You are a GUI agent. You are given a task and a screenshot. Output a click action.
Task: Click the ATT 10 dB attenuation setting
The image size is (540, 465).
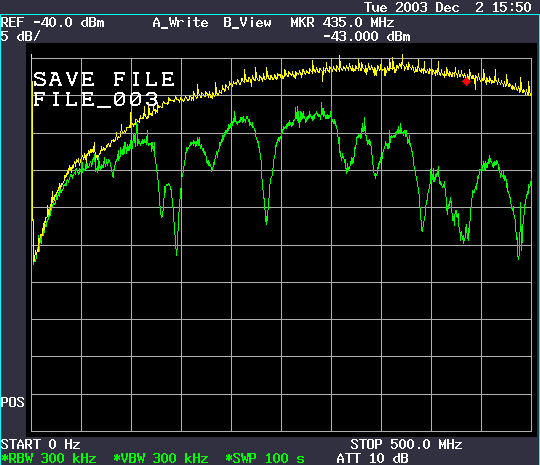[372, 458]
